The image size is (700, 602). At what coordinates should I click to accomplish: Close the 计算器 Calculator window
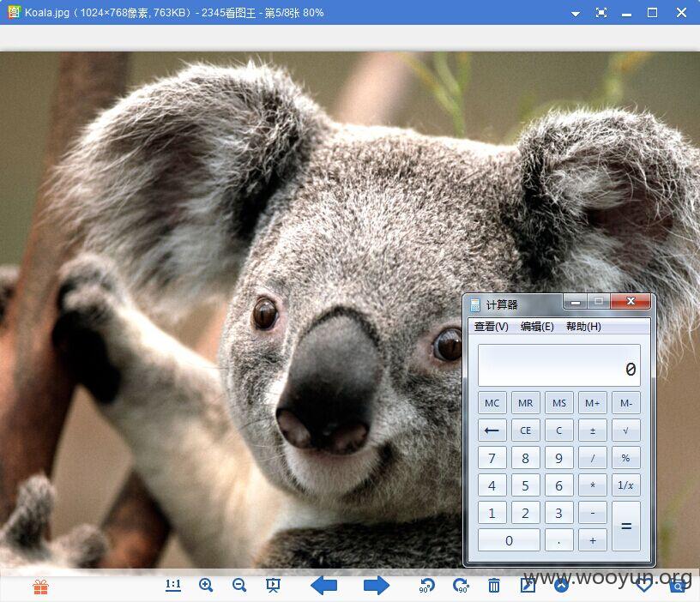tap(631, 302)
